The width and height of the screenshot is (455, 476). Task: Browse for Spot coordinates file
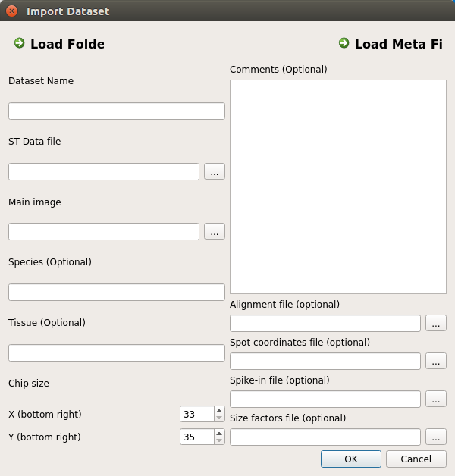point(436,361)
